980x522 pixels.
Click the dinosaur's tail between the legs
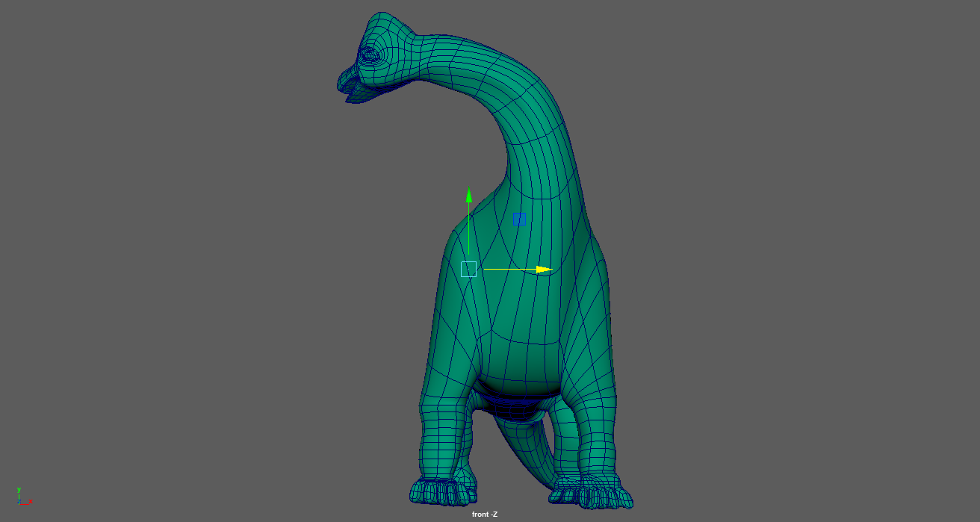[x=523, y=448]
